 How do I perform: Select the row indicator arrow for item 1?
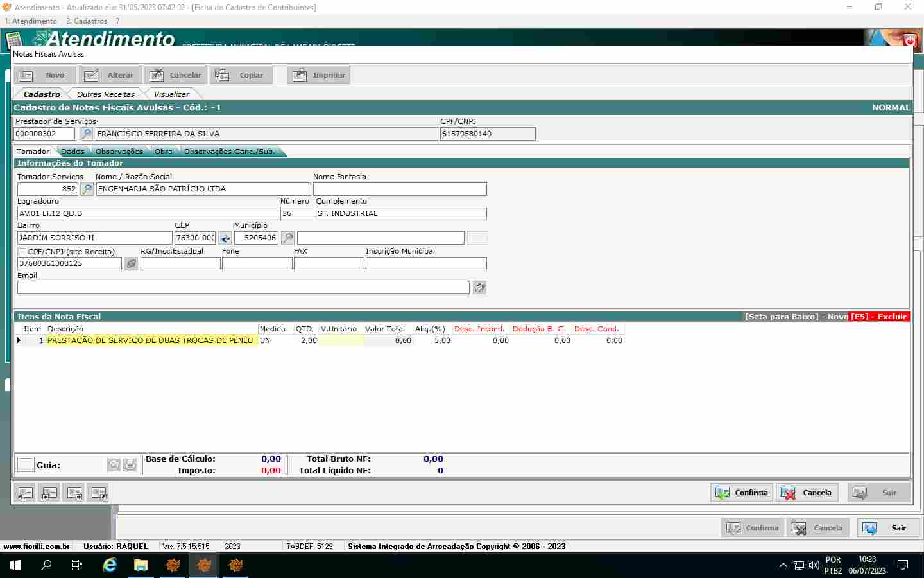(x=19, y=340)
